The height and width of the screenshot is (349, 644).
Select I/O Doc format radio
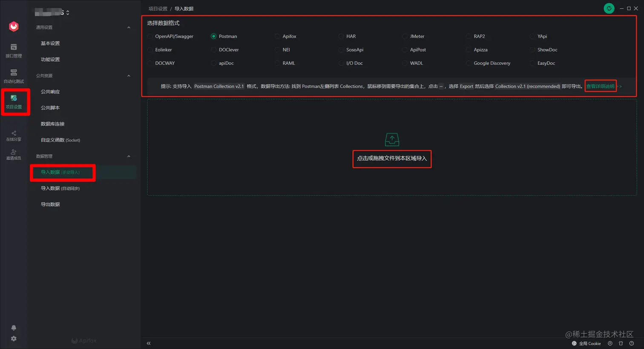click(341, 63)
